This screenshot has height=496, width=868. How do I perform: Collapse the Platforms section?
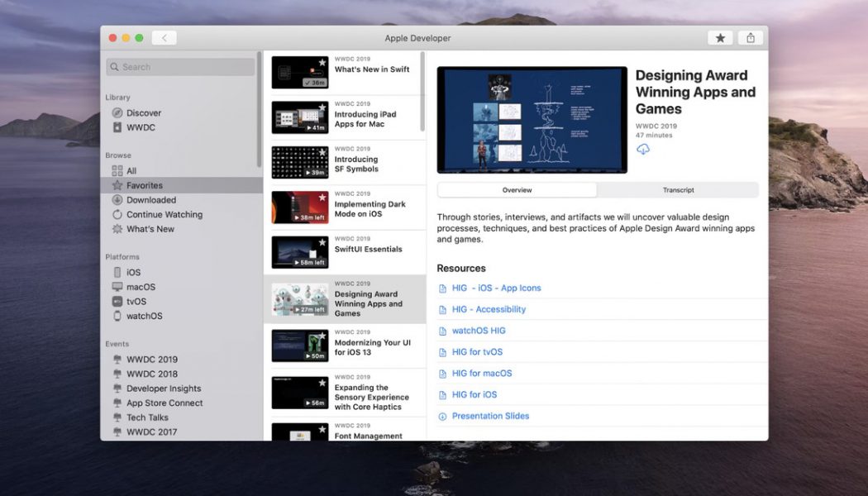[122, 256]
